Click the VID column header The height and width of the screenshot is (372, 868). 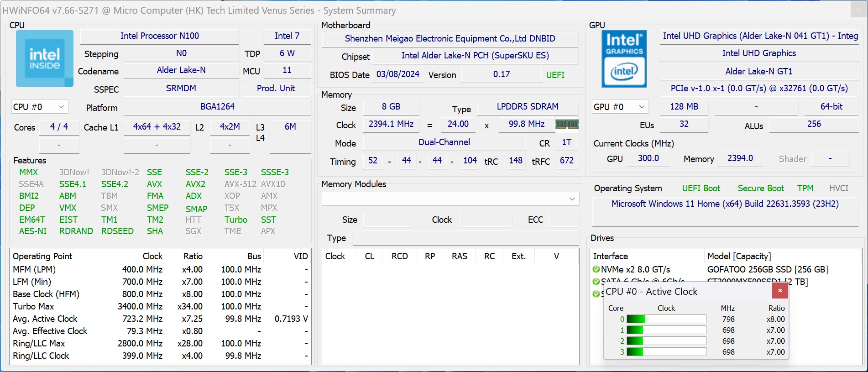point(287,256)
